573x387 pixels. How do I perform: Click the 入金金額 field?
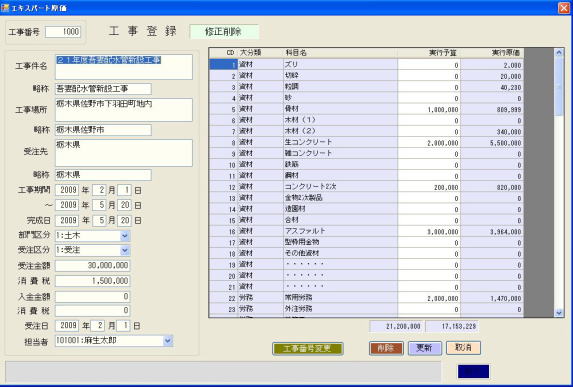tap(92, 296)
